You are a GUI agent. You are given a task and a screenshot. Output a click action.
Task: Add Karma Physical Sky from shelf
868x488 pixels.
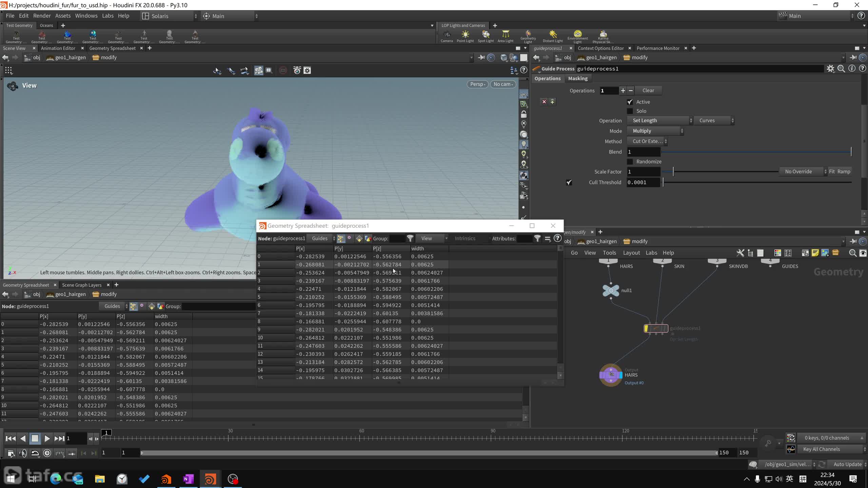(603, 37)
